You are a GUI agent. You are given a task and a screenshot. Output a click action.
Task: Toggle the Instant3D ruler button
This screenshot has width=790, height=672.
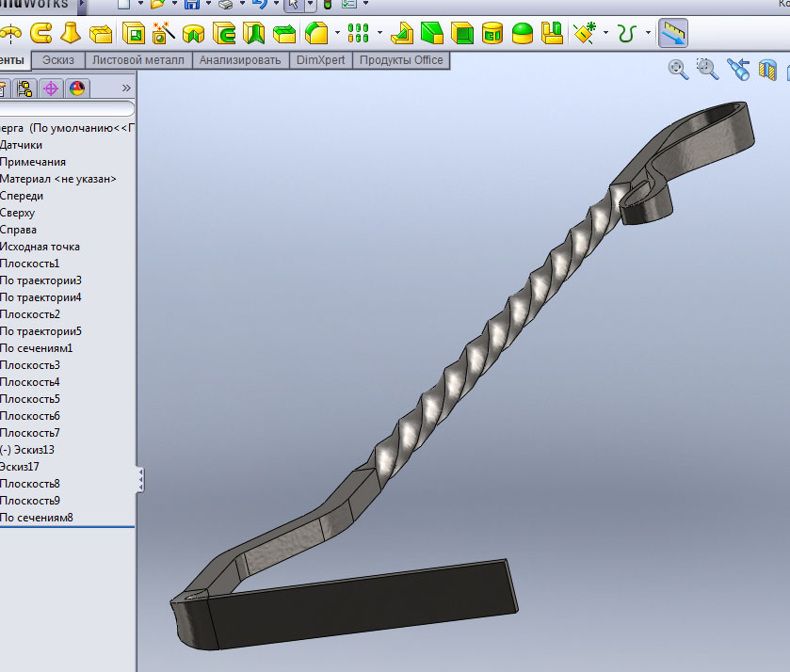click(672, 35)
